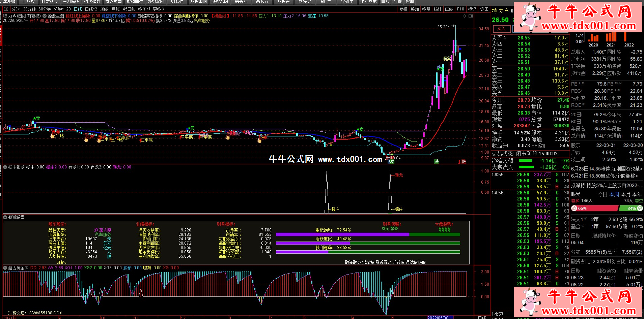
Task: Click the 活跃度比 progress bar
Action: coord(368,243)
